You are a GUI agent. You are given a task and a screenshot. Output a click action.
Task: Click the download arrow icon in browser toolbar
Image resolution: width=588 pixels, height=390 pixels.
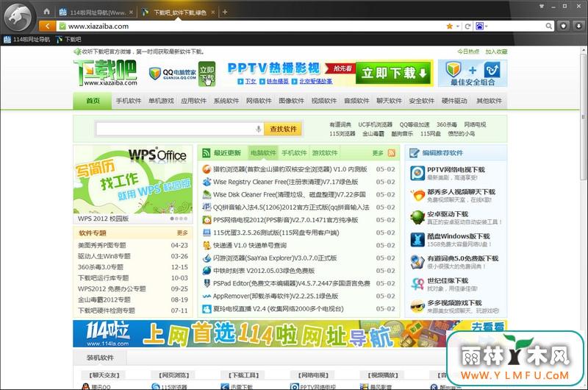tap(578, 26)
